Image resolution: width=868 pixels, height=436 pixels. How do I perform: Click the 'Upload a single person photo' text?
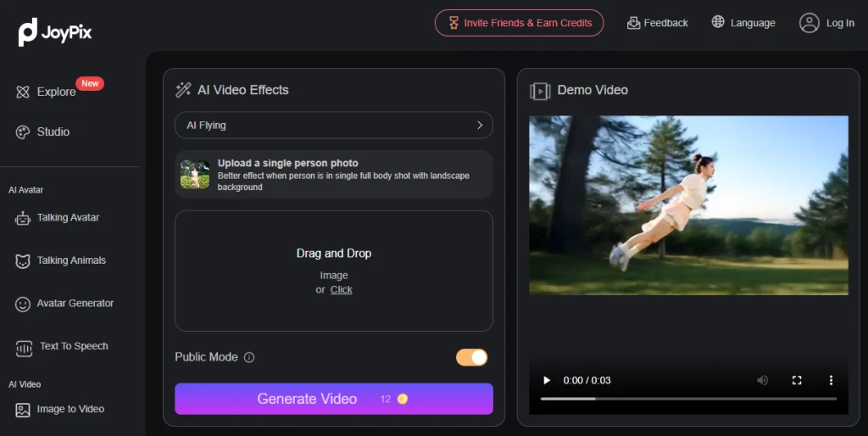click(x=288, y=163)
